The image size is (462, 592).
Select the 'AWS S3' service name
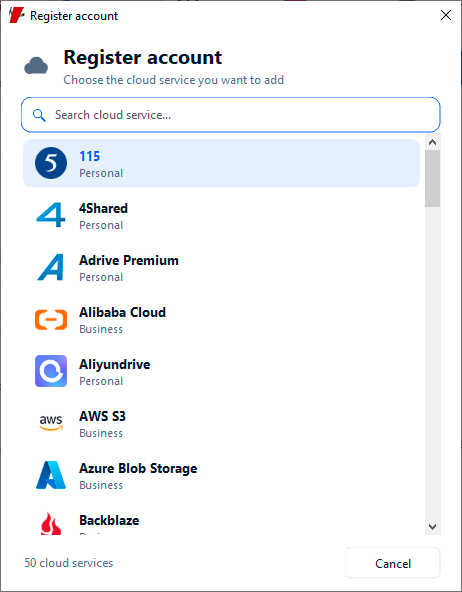pyautogui.click(x=102, y=416)
